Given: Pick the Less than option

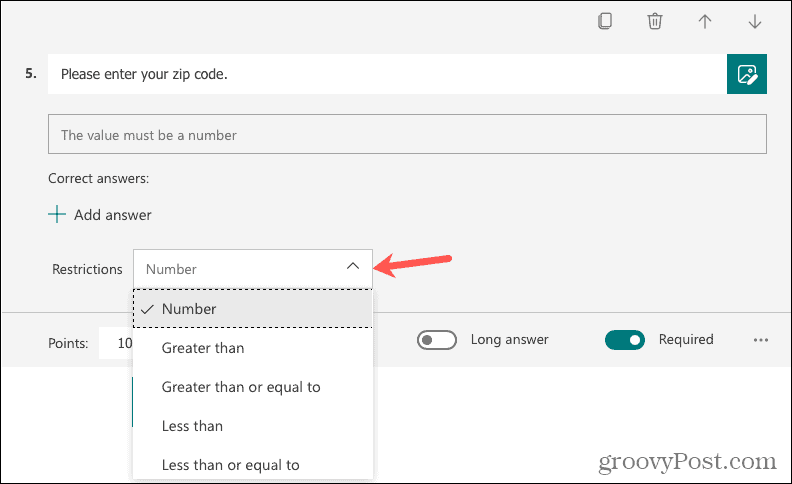Looking at the screenshot, I should pyautogui.click(x=253, y=426).
